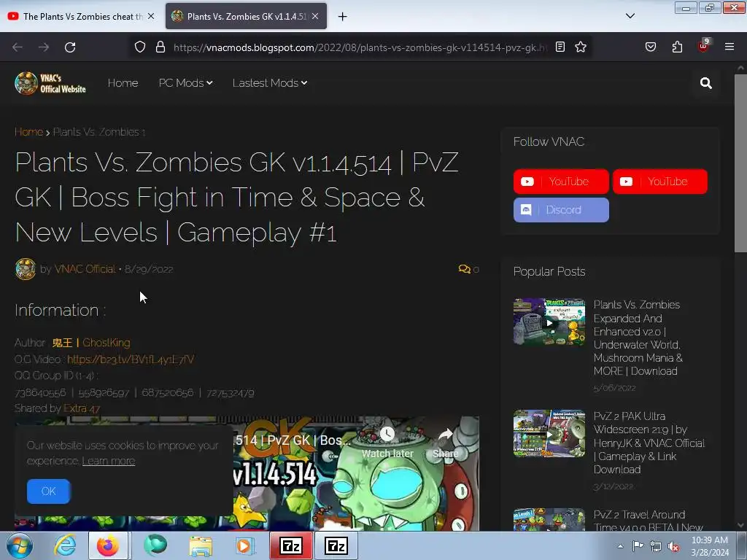The width and height of the screenshot is (747, 560).
Task: Open PvZ 2 PAK Ultra Widescreen post thumbnail
Action: pyautogui.click(x=549, y=434)
